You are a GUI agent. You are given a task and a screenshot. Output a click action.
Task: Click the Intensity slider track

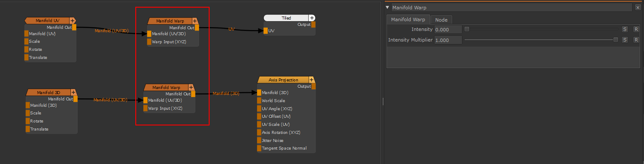(x=541, y=29)
